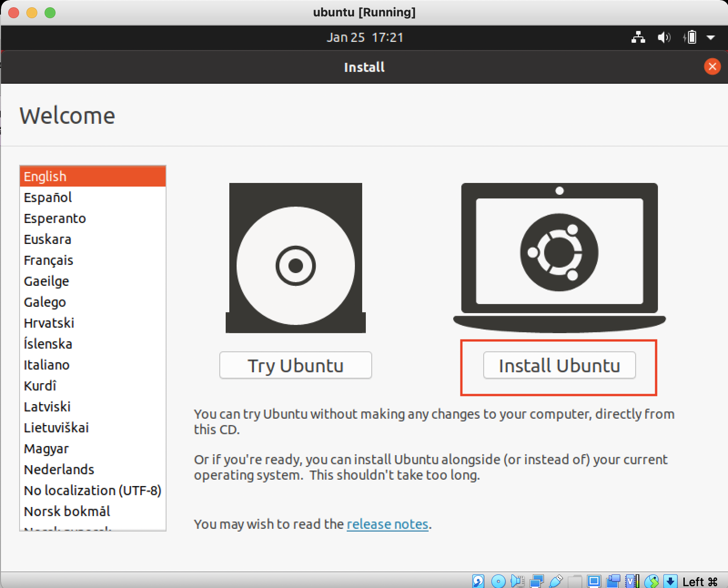This screenshot has height=588, width=728.
Task: Click the CD disc image above Try Ubuntu
Action: tap(296, 258)
